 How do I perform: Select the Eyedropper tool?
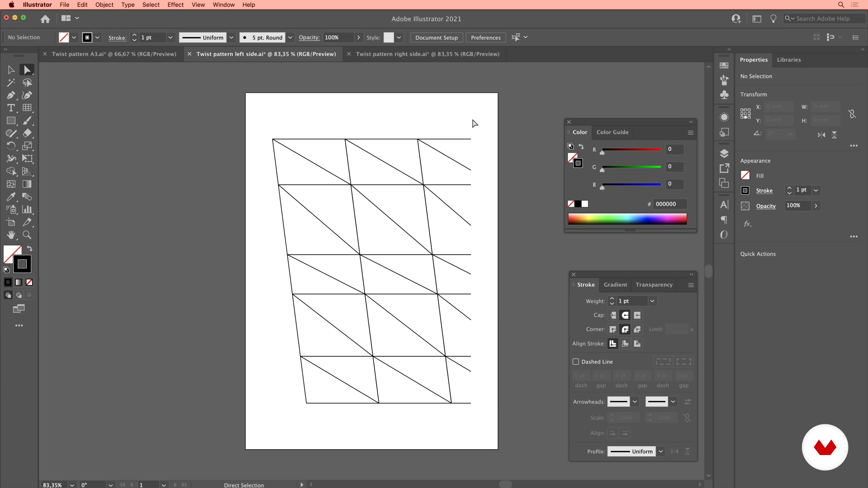pyautogui.click(x=11, y=197)
